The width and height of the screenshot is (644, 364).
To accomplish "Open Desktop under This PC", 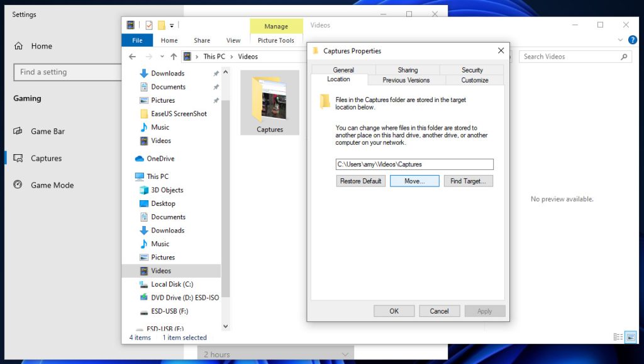I will click(x=163, y=203).
